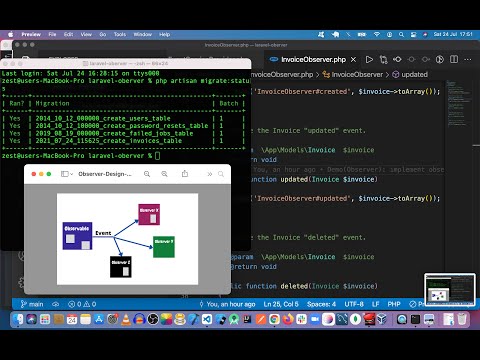Open Android Studio from the Dock
This screenshot has width=480, height=360.
coord(234,319)
